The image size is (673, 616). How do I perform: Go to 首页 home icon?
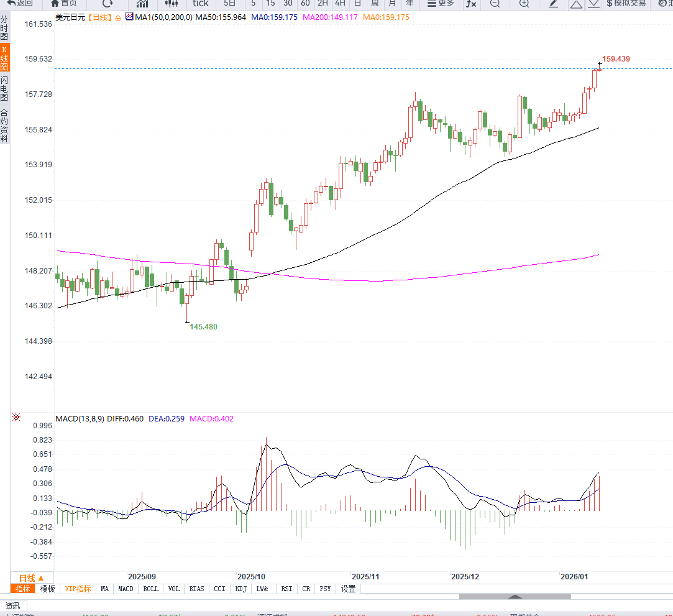(63, 4)
